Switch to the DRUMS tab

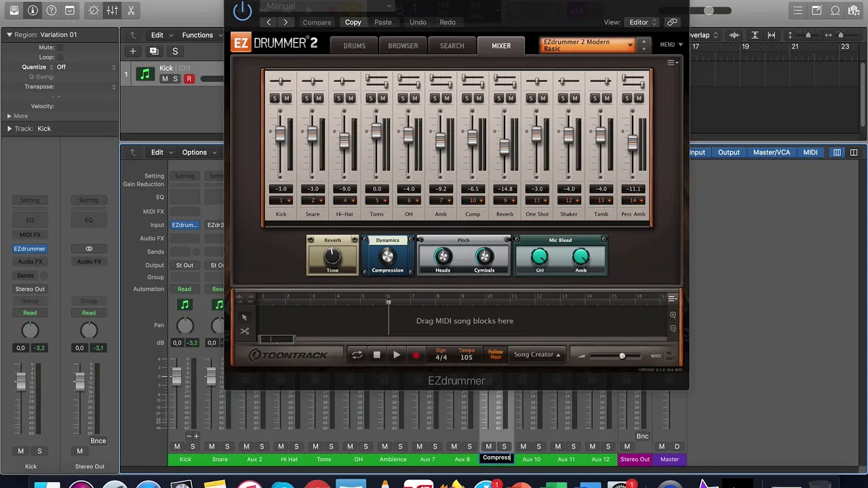tap(354, 45)
